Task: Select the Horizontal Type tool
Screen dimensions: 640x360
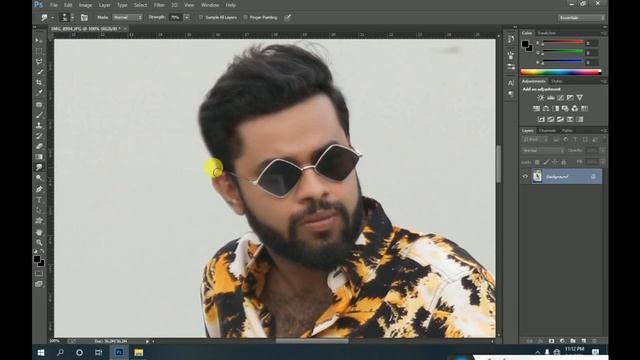Action: [x=39, y=200]
